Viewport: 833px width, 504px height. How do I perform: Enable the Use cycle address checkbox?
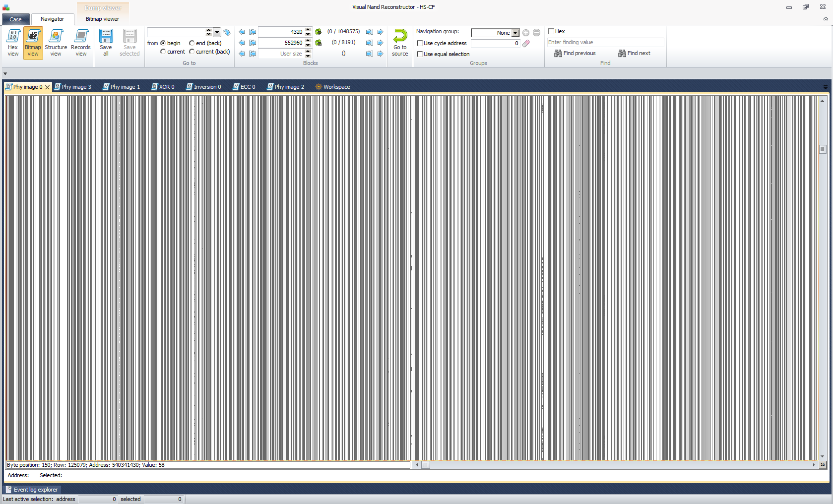click(420, 43)
